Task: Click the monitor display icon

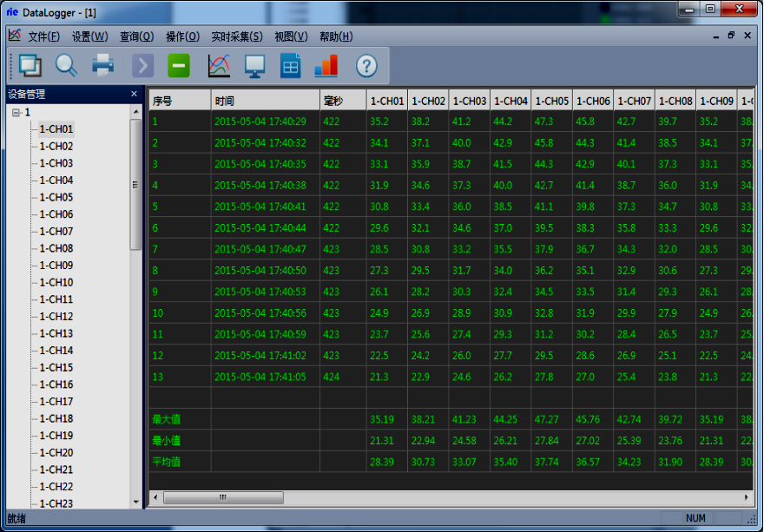Action: pos(254,65)
